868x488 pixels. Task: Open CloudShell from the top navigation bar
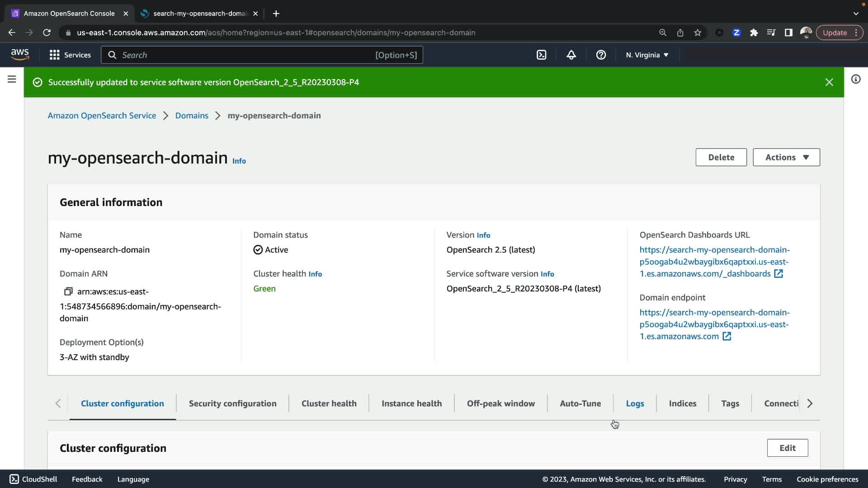(x=541, y=55)
